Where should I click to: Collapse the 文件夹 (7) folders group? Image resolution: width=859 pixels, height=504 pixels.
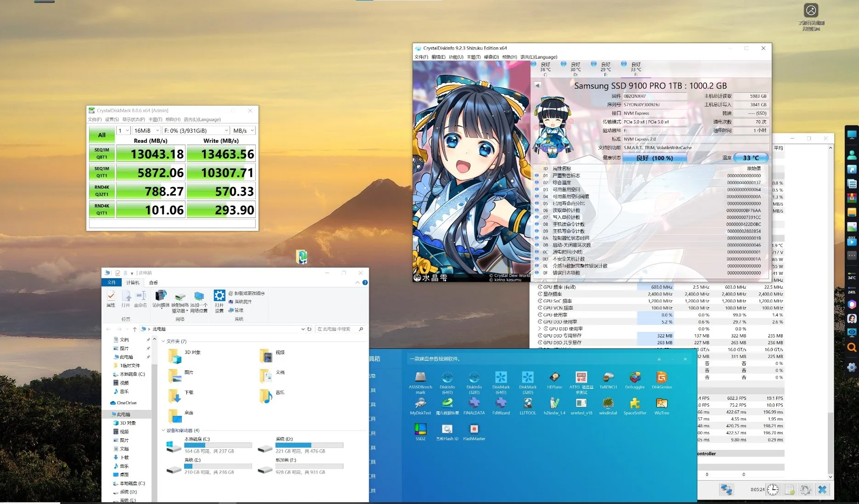[163, 342]
